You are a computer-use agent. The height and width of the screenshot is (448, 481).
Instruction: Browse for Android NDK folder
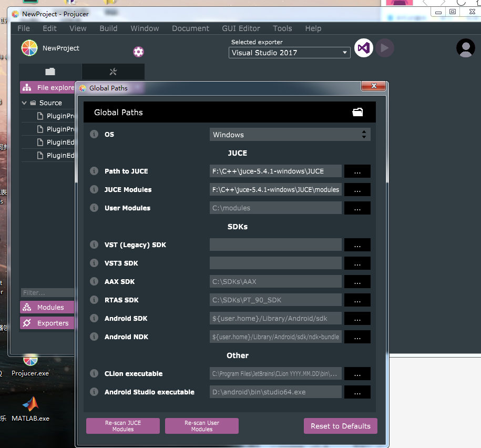(357, 337)
